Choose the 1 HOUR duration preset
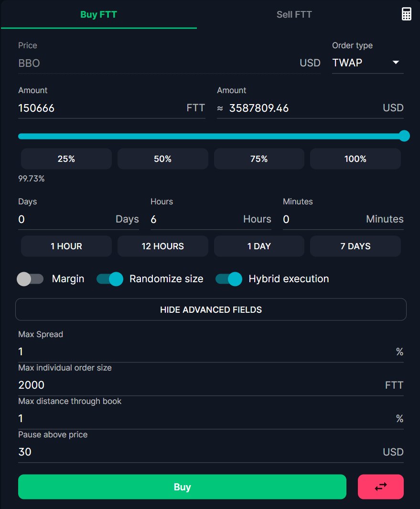The image size is (420, 509). 66,246
